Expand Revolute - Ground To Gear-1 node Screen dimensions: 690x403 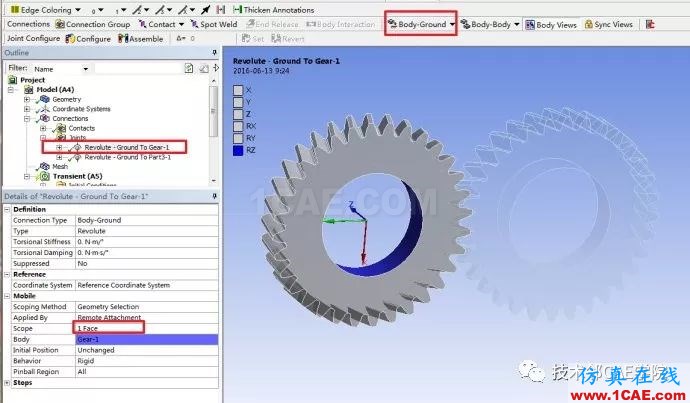59,147
